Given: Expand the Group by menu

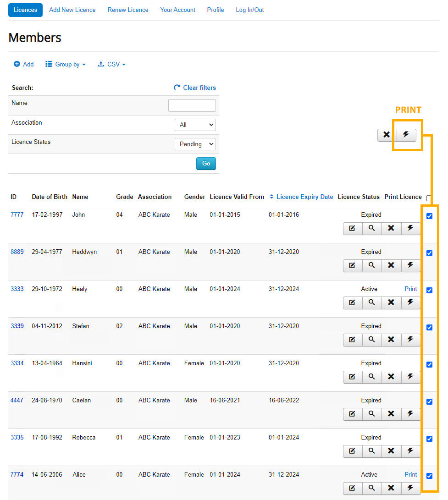Looking at the screenshot, I should [x=66, y=65].
